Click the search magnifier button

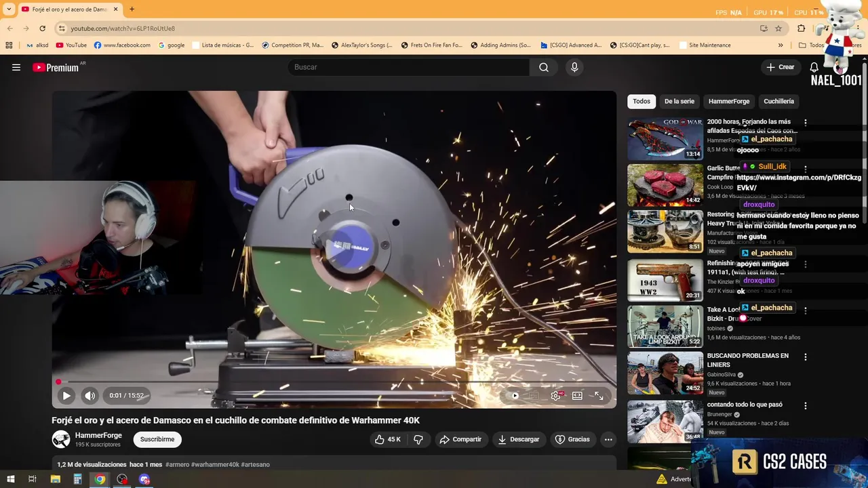coord(544,67)
